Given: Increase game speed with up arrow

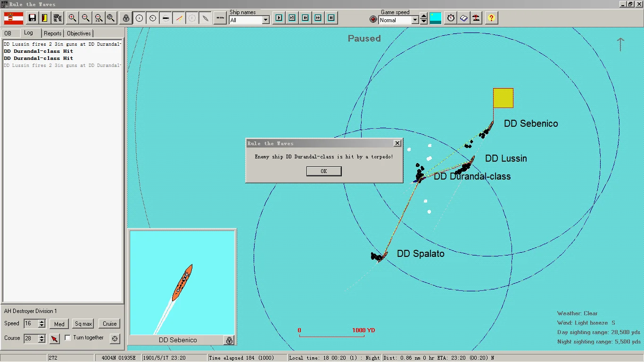Looking at the screenshot, I should pyautogui.click(x=424, y=16).
